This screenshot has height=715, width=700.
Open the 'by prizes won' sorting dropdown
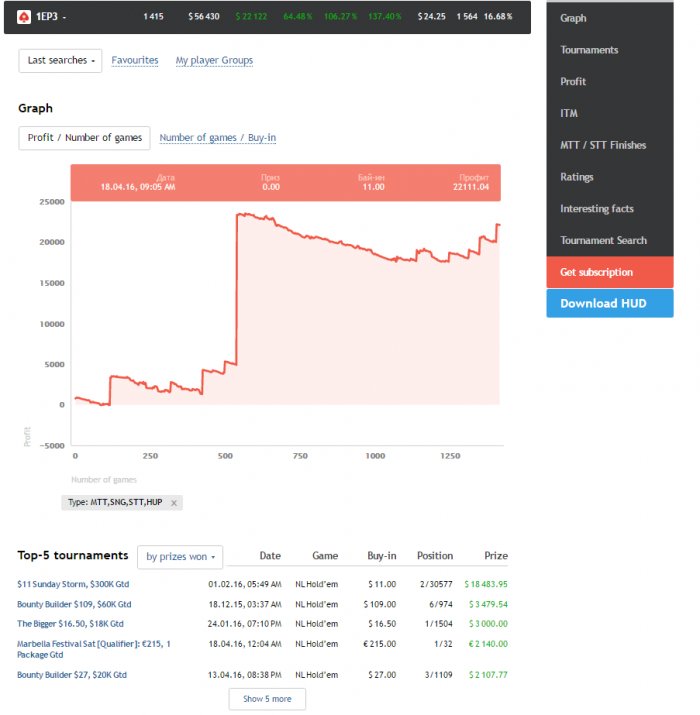[180, 557]
